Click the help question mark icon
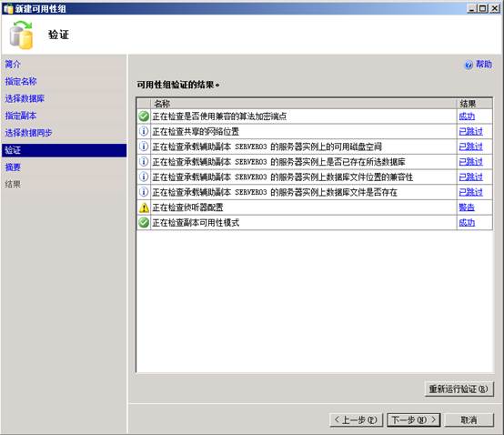The image size is (504, 435). [469, 65]
